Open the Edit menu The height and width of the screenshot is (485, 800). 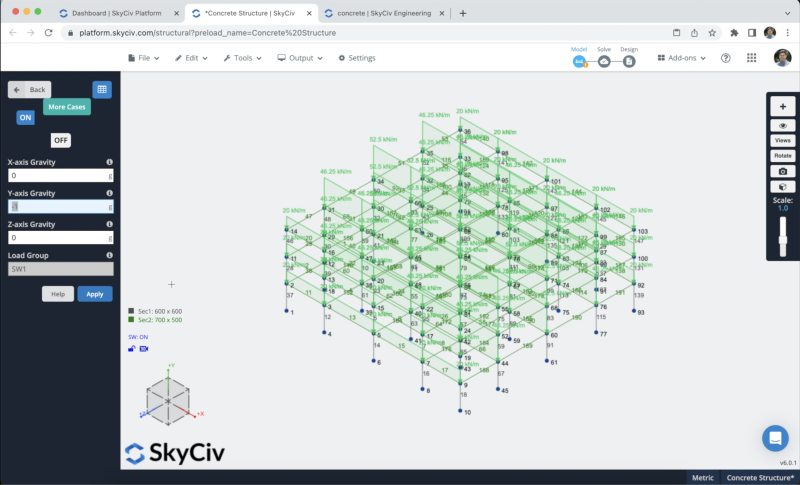pos(191,58)
